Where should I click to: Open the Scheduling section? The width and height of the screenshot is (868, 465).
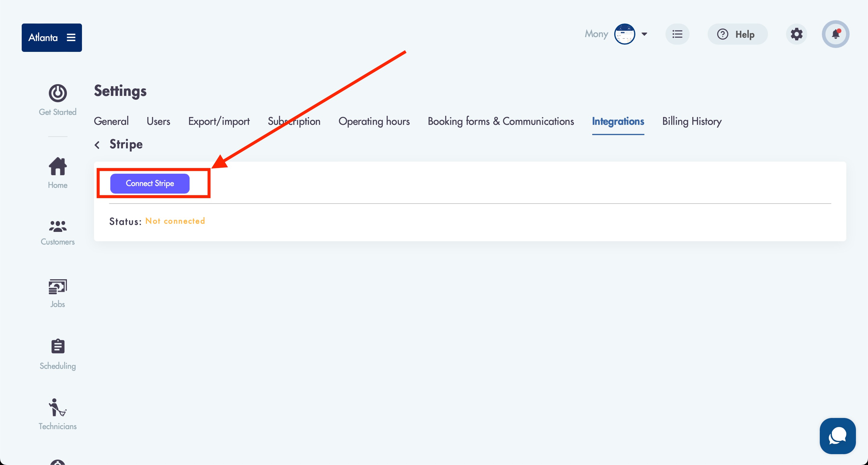click(x=58, y=354)
